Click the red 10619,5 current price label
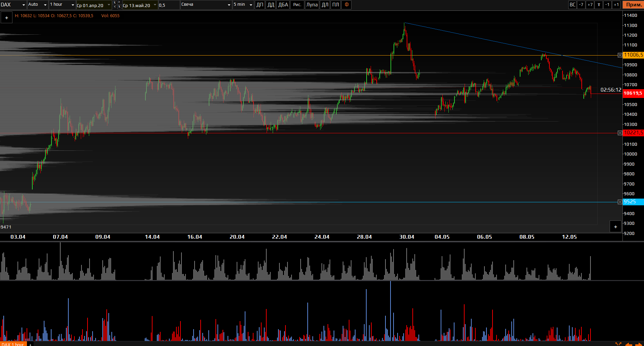This screenshot has width=644, height=346. coord(633,93)
